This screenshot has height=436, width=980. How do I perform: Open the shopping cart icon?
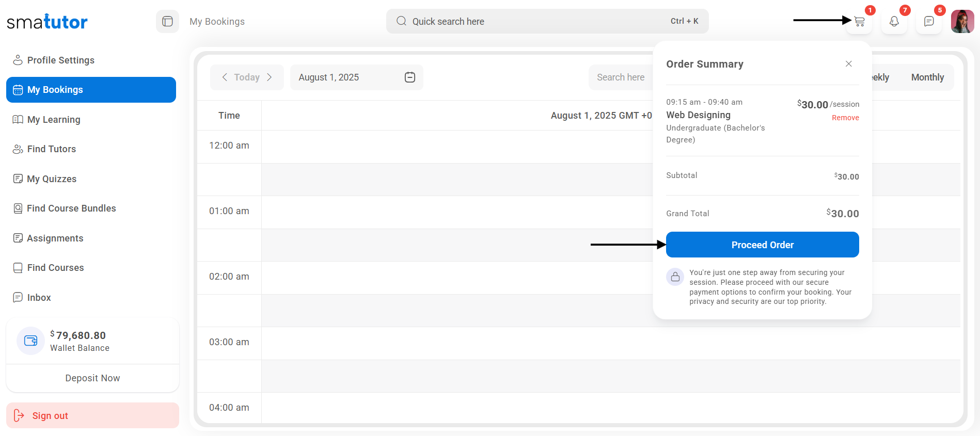click(x=859, y=22)
